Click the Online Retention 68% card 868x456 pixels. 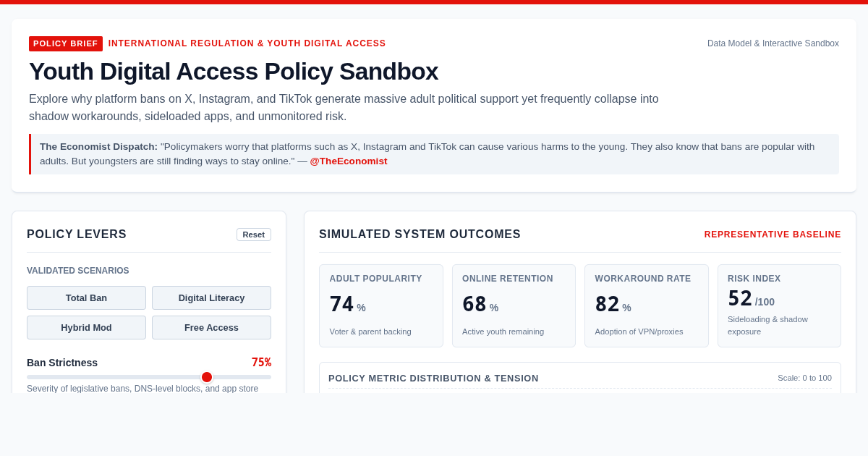[x=514, y=305]
